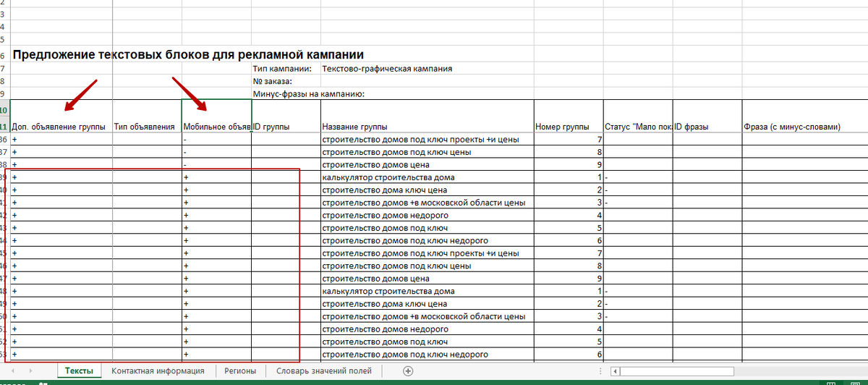Select the Доп. объявление группы header cell
This screenshot has width=868, height=385.
pos(61,116)
